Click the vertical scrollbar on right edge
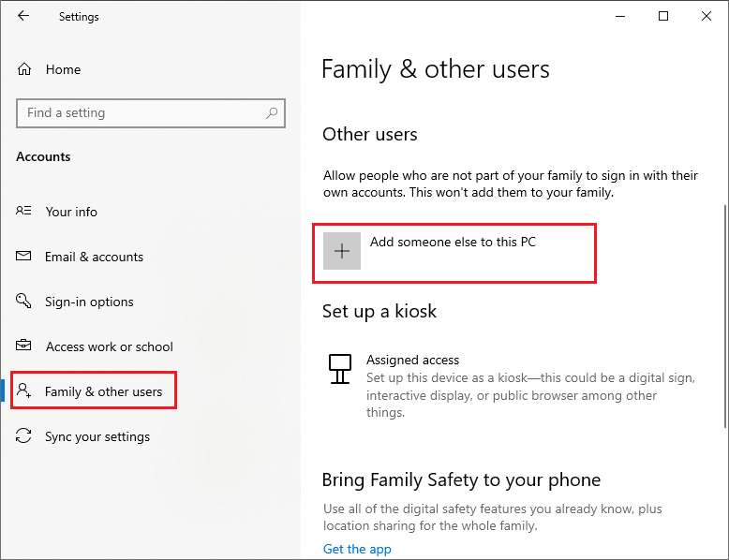The image size is (729, 560). (x=725, y=316)
